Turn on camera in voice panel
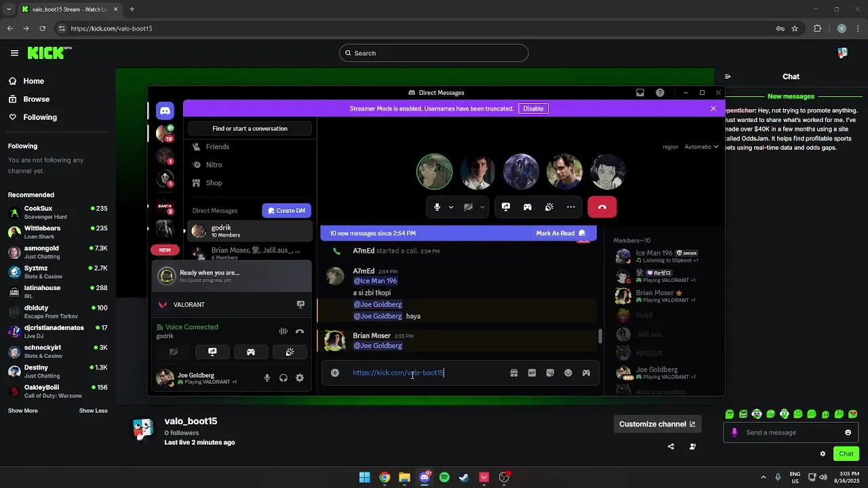The image size is (868, 488). tap(174, 352)
